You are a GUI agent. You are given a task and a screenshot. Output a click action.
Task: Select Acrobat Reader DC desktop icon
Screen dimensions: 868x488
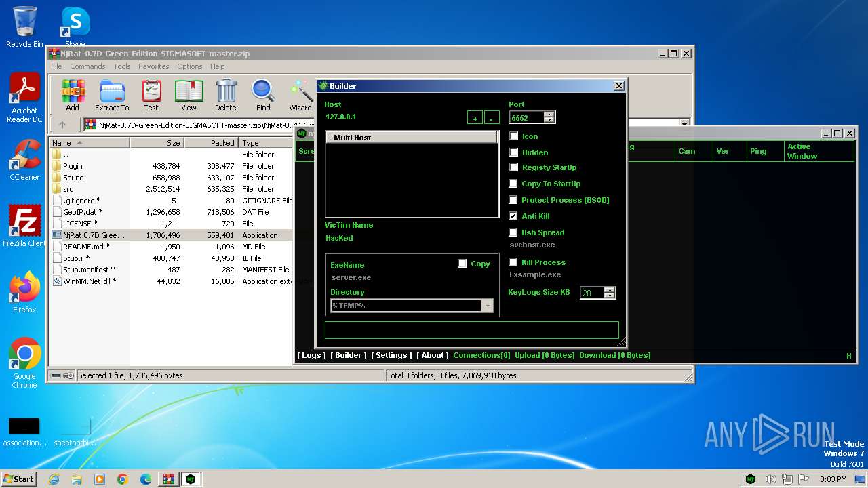tap(24, 98)
